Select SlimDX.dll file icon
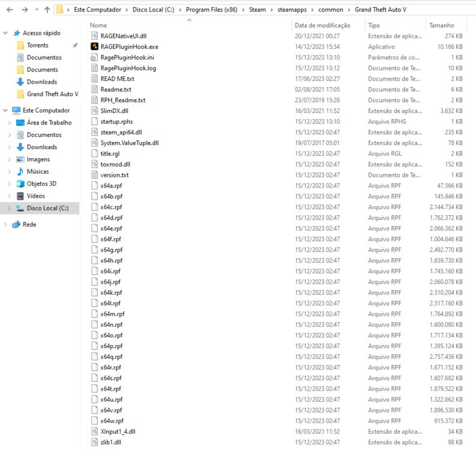The image size is (476, 451). point(95,111)
